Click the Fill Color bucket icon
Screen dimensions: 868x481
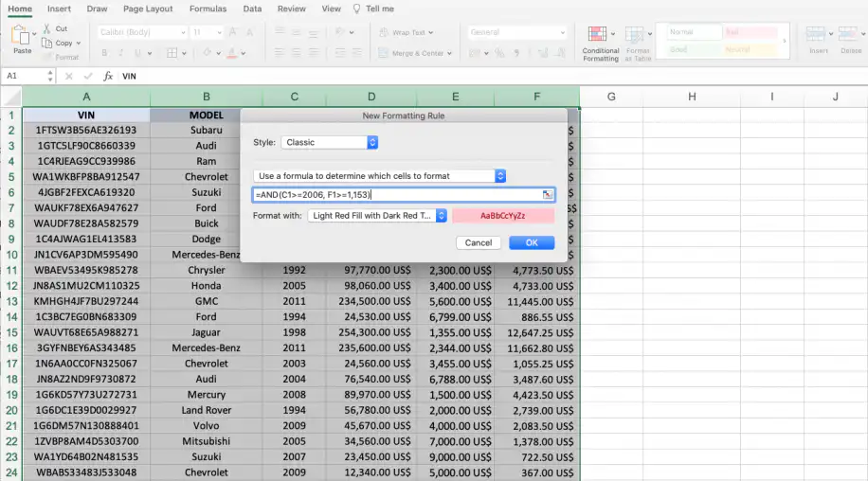coord(207,53)
